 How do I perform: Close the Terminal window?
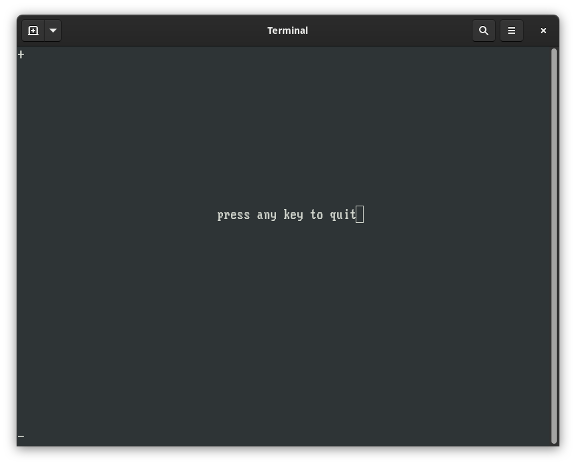point(543,30)
